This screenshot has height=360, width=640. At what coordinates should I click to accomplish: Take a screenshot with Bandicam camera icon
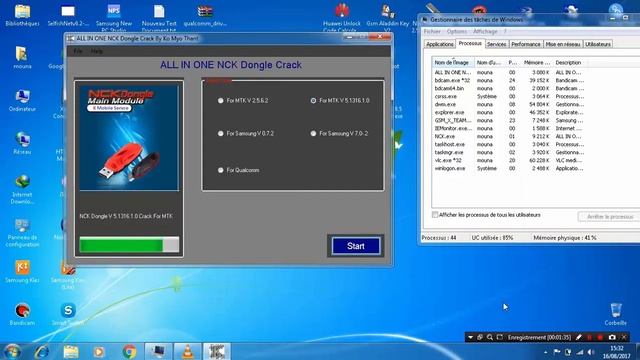[612, 338]
